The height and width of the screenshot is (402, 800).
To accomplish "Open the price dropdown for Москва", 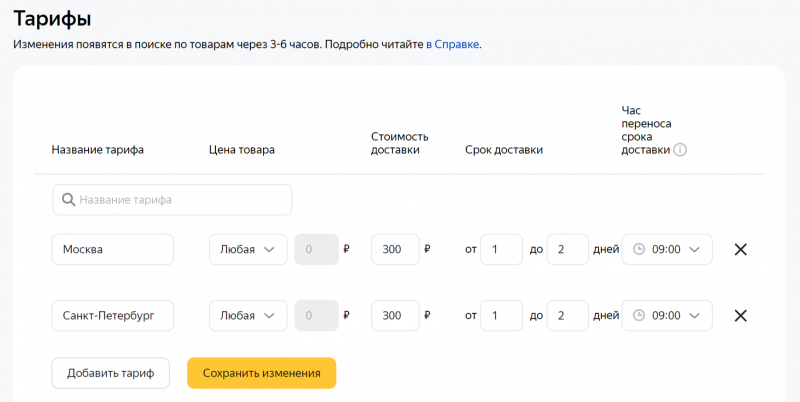I will tap(247, 250).
